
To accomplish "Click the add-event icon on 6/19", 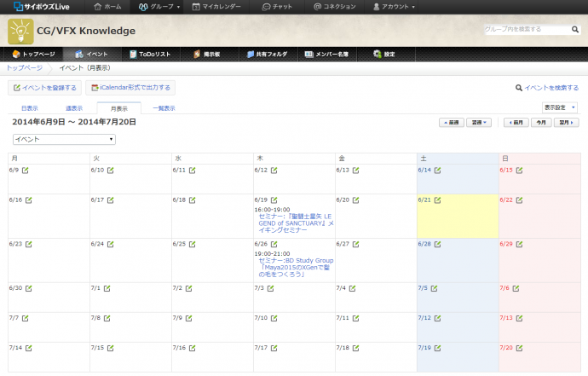I will [273, 200].
